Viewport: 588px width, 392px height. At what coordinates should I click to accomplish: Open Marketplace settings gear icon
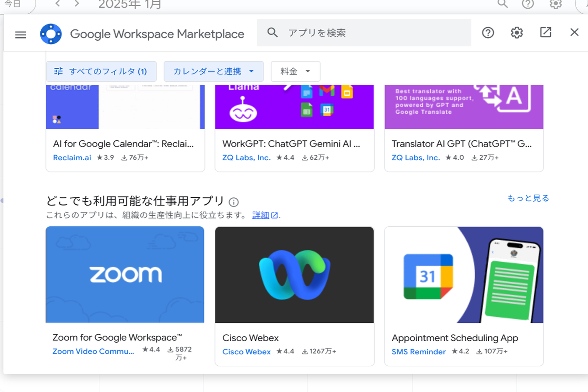517,33
